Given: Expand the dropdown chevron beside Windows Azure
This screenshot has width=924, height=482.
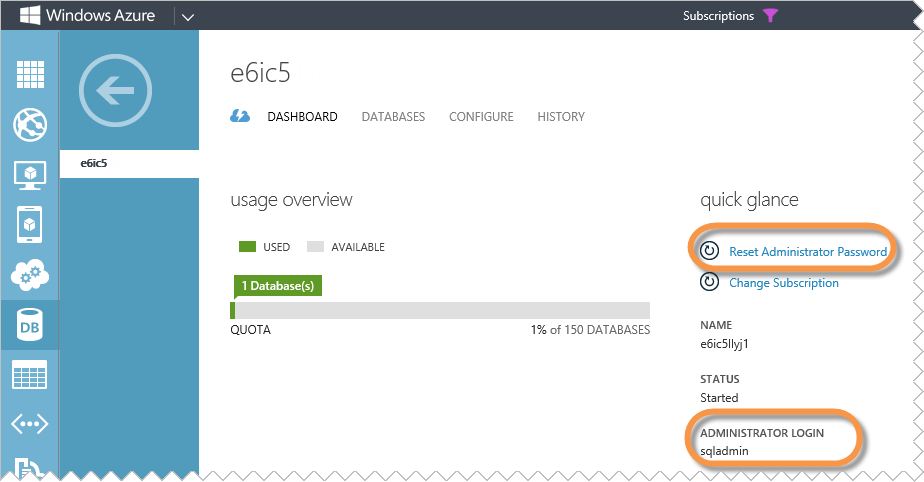Looking at the screenshot, I should tap(188, 17).
